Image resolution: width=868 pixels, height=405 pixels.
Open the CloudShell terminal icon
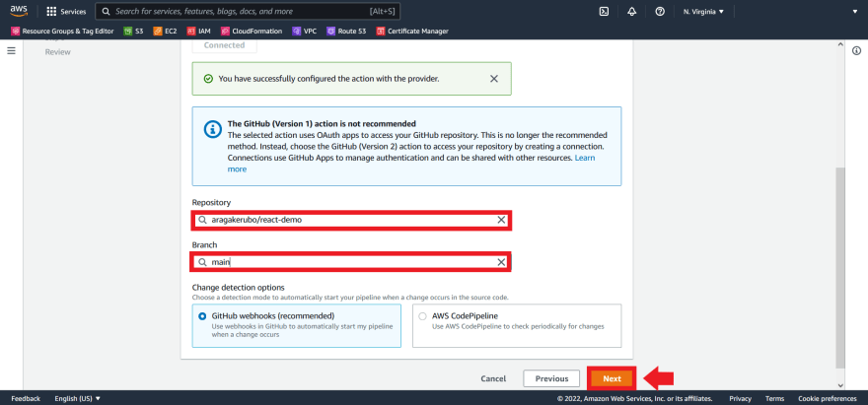point(604,12)
